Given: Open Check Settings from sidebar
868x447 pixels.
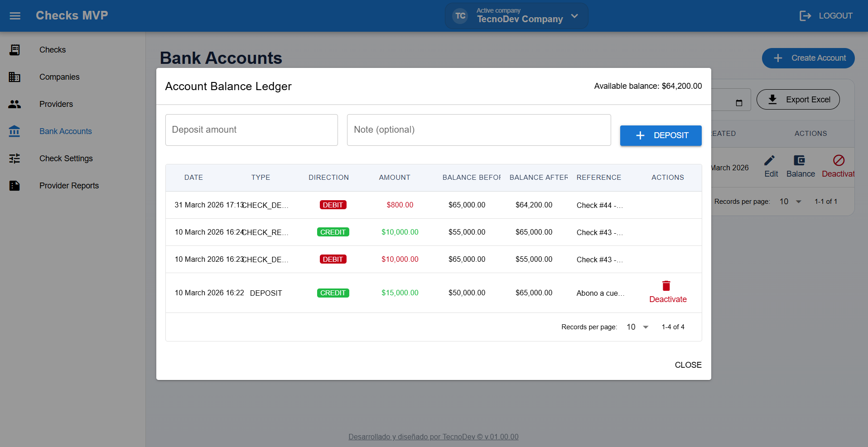Looking at the screenshot, I should click(66, 159).
